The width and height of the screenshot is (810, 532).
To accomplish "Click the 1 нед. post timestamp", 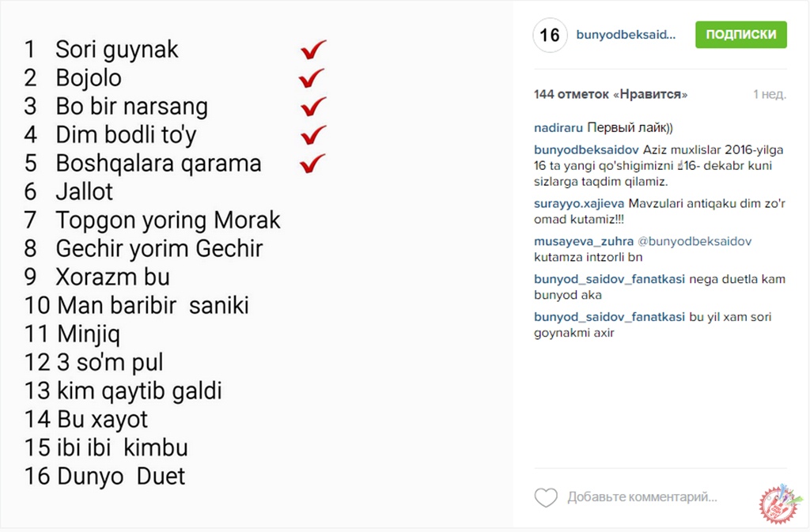I will 769,94.
